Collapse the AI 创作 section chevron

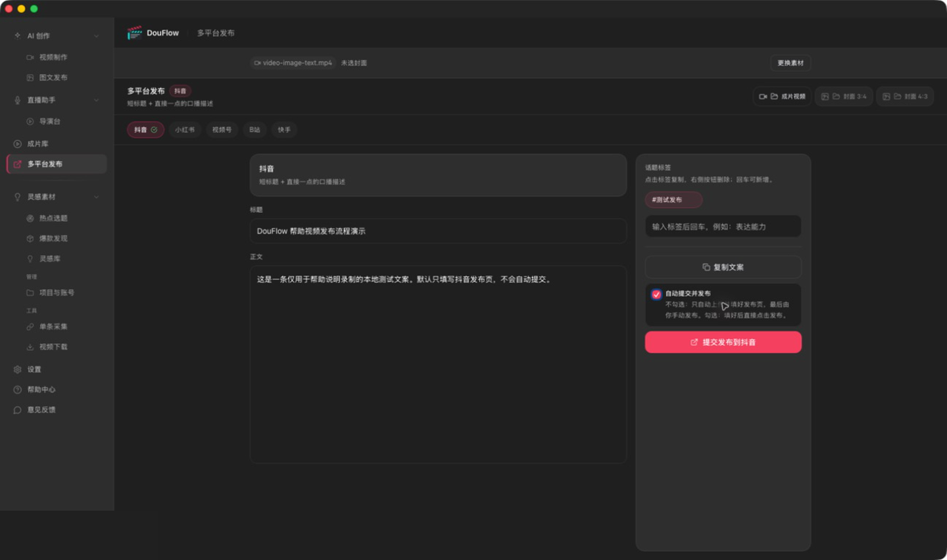[x=97, y=36]
